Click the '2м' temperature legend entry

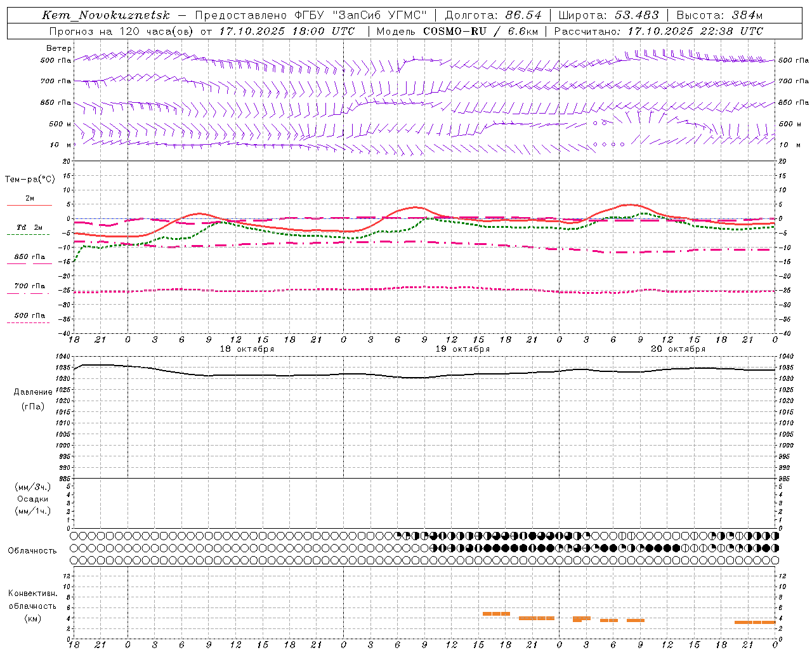[x=30, y=199]
